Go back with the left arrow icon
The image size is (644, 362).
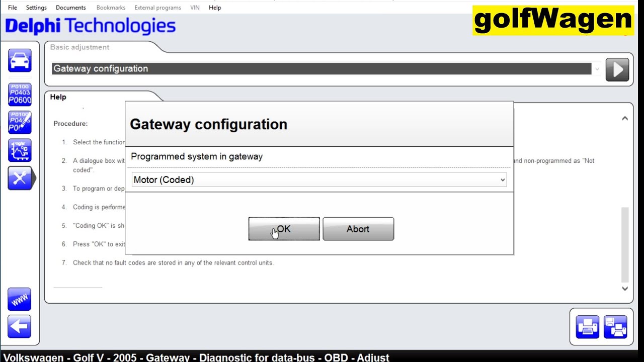tap(20, 327)
